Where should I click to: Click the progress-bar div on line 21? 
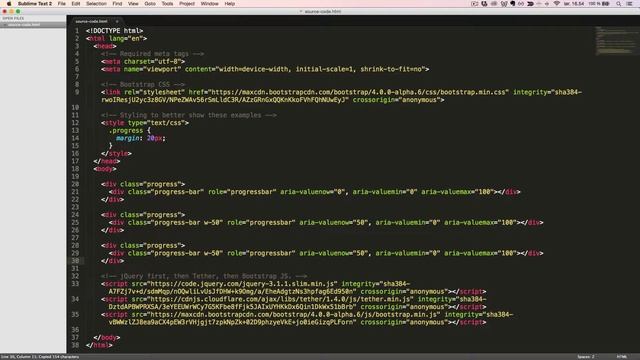point(314,192)
